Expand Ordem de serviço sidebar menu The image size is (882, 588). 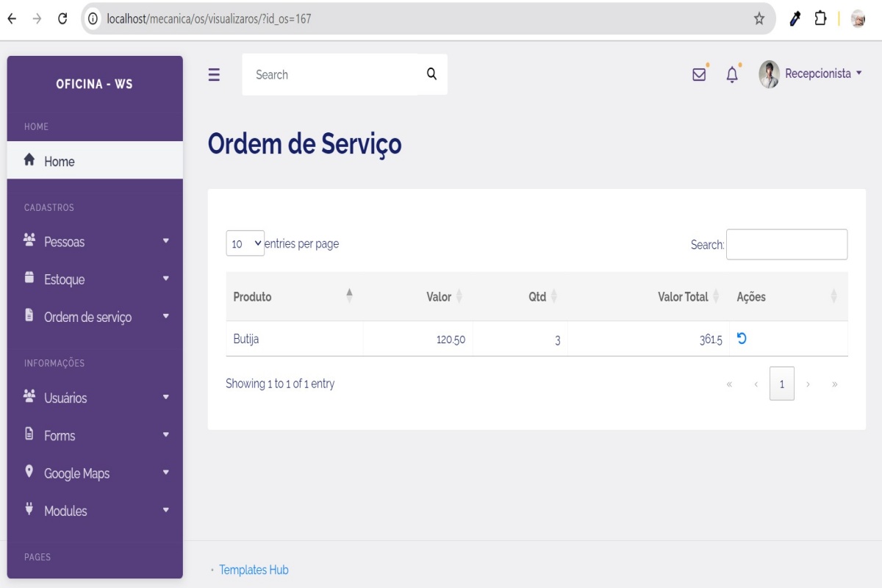click(95, 317)
